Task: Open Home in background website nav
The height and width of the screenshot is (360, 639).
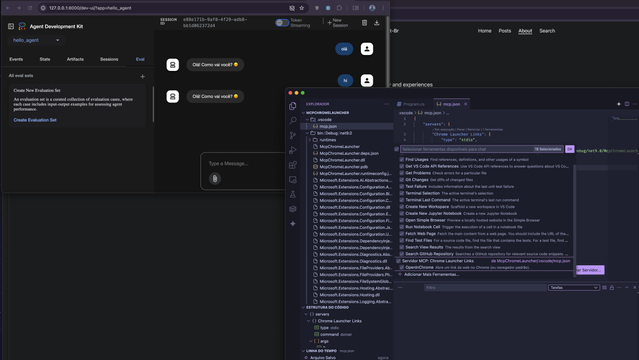Action: click(x=485, y=31)
